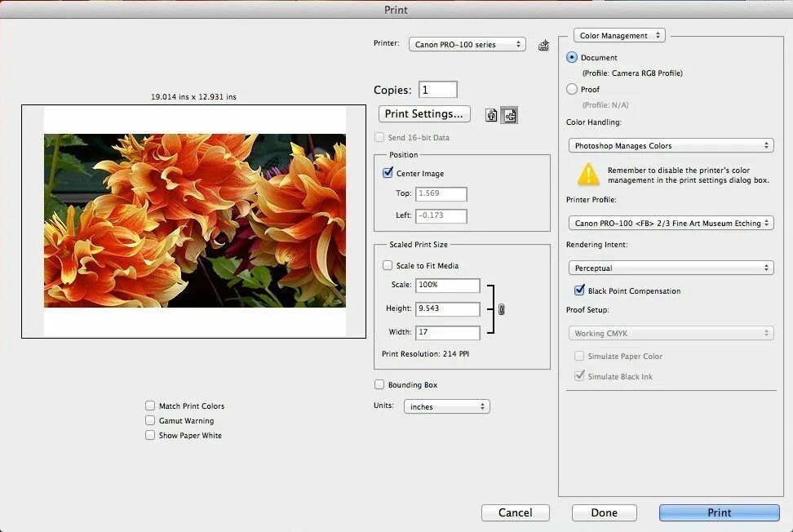This screenshot has width=793, height=532.
Task: Click the Print Settings... button
Action: click(x=424, y=113)
